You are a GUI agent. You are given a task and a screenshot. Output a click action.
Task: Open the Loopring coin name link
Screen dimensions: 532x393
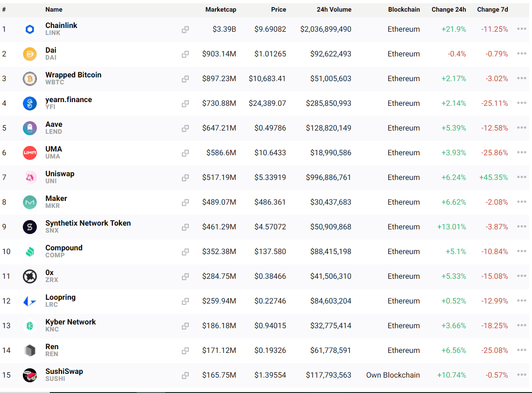tap(60, 297)
